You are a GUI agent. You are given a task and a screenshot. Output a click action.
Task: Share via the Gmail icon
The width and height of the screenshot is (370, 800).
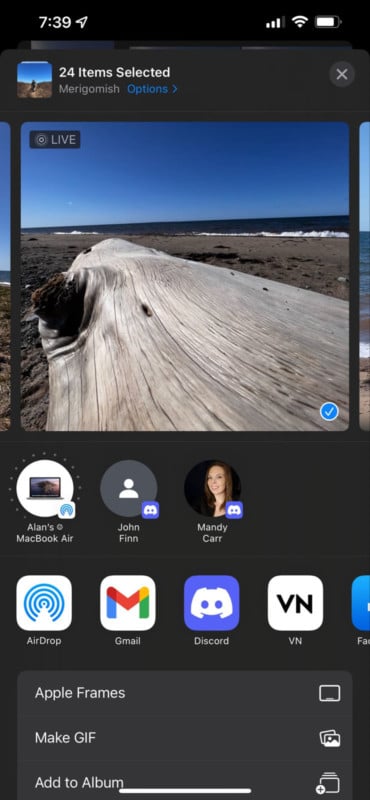coord(128,603)
